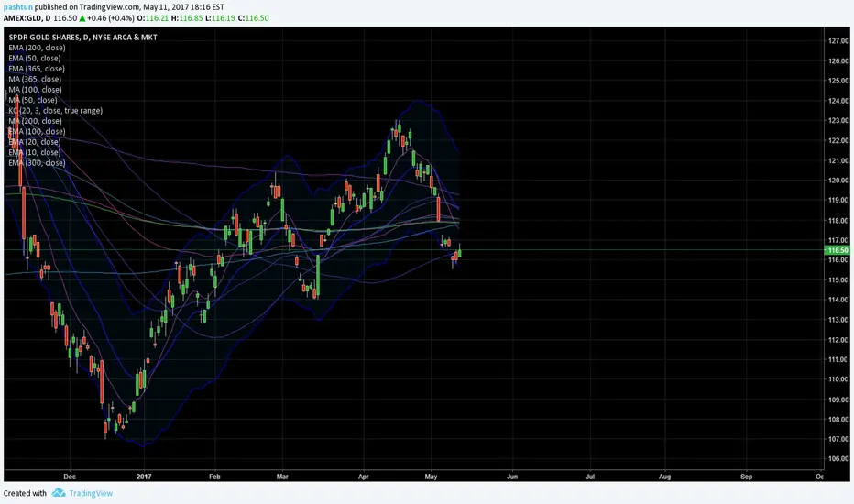Click the 'Created with' caption text
Image resolution: width=854 pixels, height=504 pixels.
point(25,493)
